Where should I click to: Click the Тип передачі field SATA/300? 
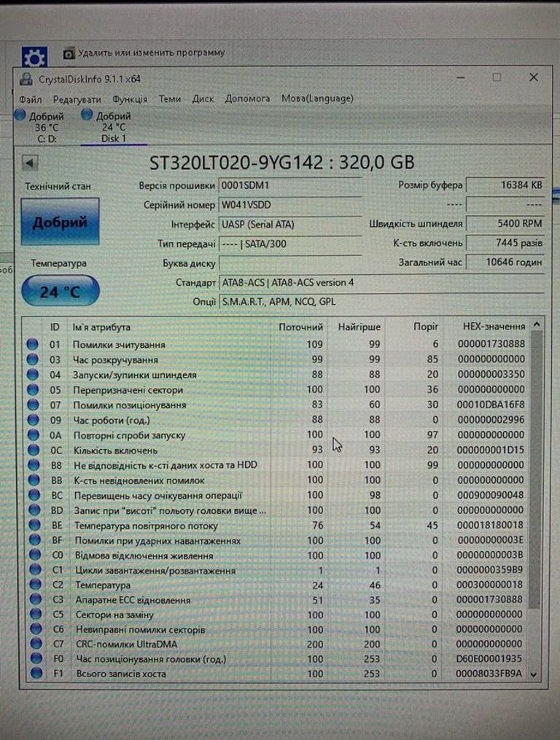click(x=290, y=244)
